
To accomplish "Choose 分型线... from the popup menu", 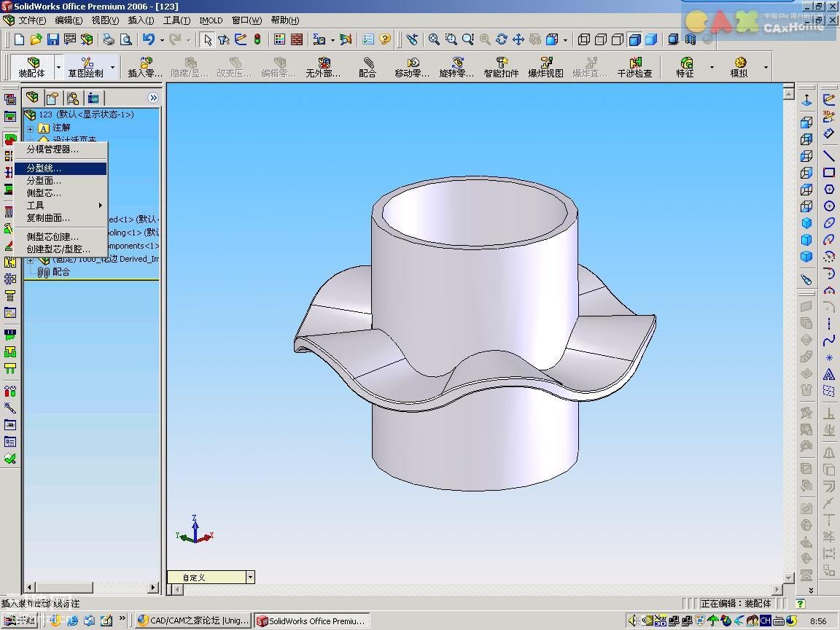I will point(44,168).
